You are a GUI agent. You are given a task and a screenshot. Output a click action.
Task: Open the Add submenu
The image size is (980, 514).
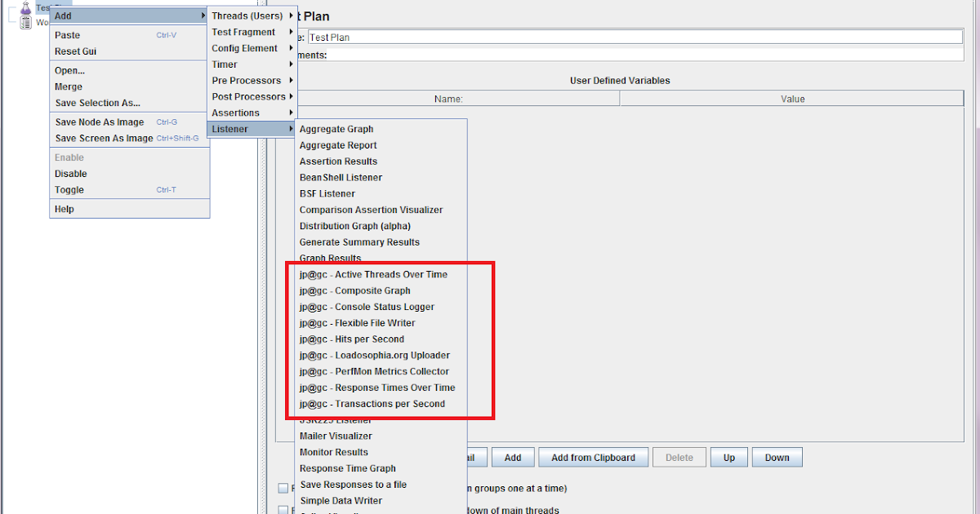[x=129, y=16]
